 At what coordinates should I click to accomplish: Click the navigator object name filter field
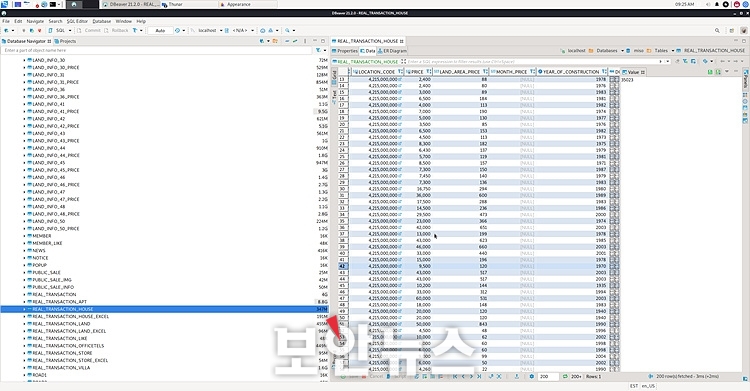click(157, 50)
